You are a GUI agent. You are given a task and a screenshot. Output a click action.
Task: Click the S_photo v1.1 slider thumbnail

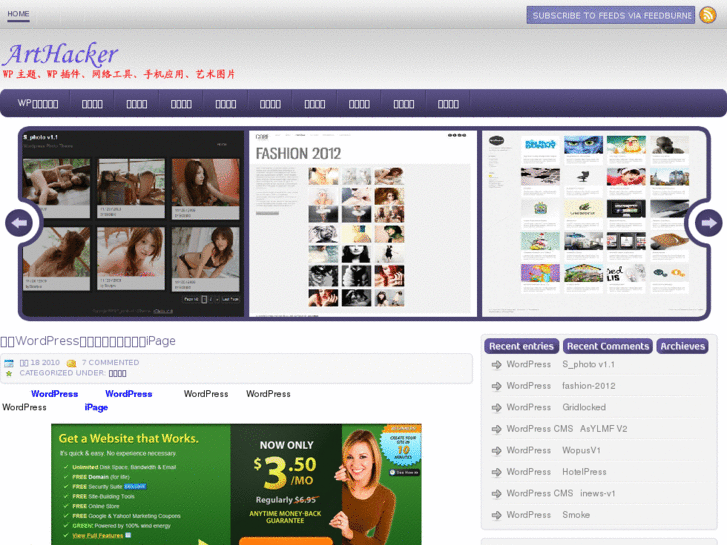point(133,224)
